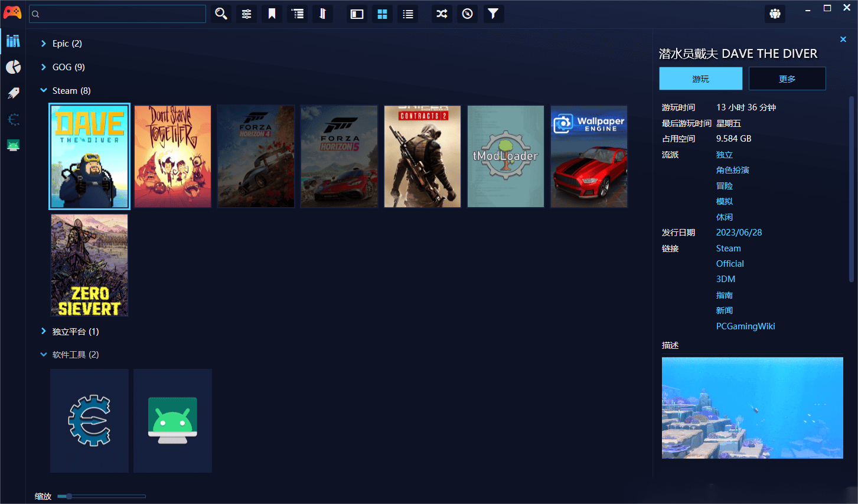The height and width of the screenshot is (504, 858).
Task: Click the 休闲 genre link
Action: click(x=725, y=217)
